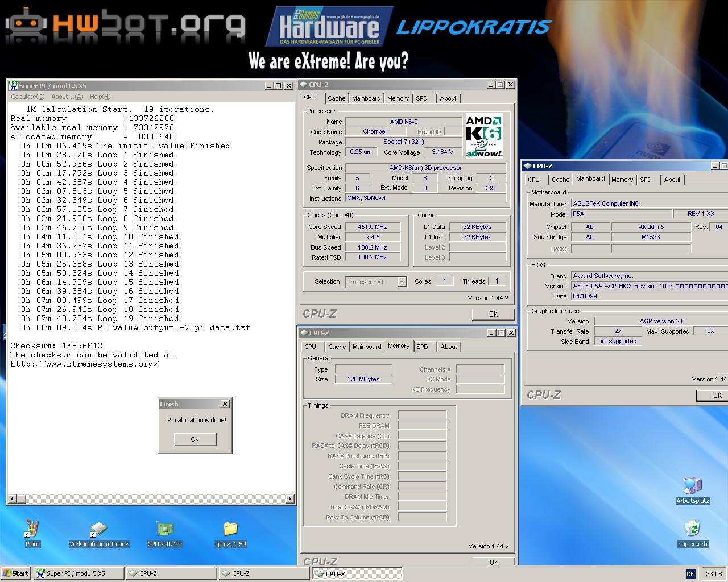
Task: Switch to SPD tab in top CPU-Z window
Action: [x=421, y=98]
